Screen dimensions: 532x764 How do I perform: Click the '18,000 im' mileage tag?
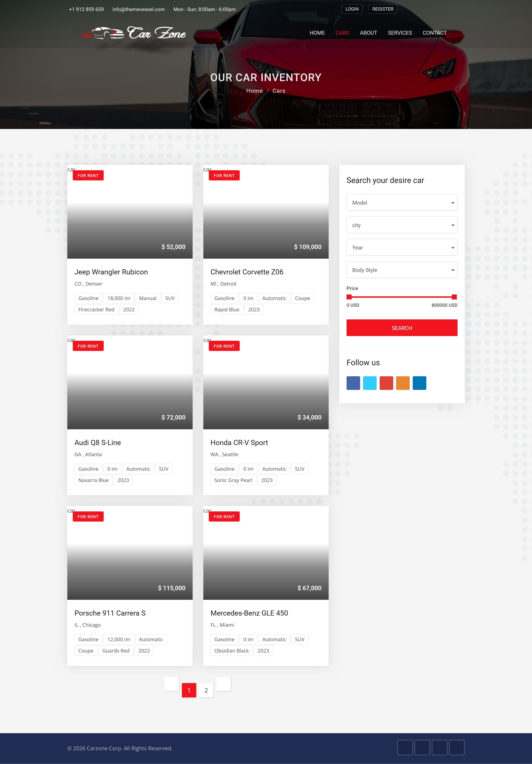(x=119, y=298)
